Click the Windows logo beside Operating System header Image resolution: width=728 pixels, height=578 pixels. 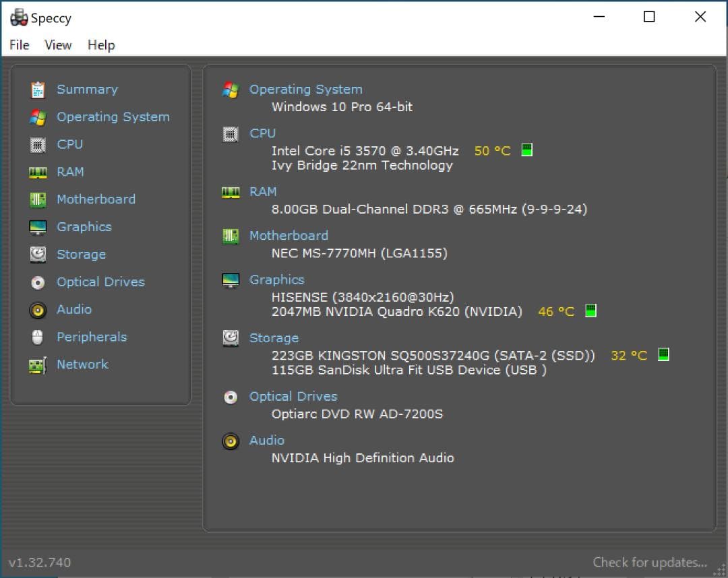tap(231, 89)
